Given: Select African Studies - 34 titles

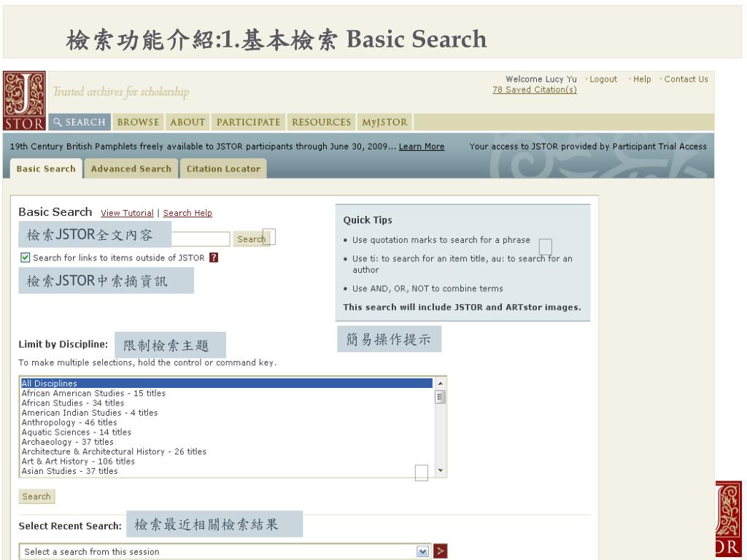Looking at the screenshot, I should coord(227,402).
